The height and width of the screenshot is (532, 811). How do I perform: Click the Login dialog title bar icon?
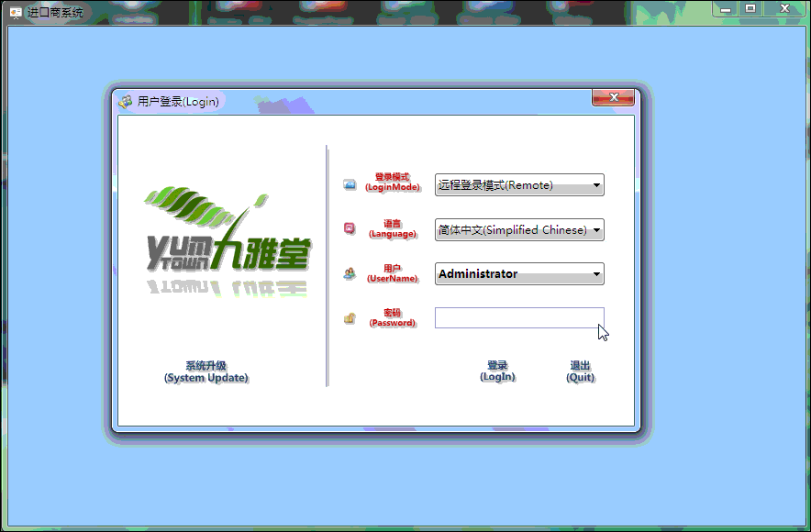[125, 101]
